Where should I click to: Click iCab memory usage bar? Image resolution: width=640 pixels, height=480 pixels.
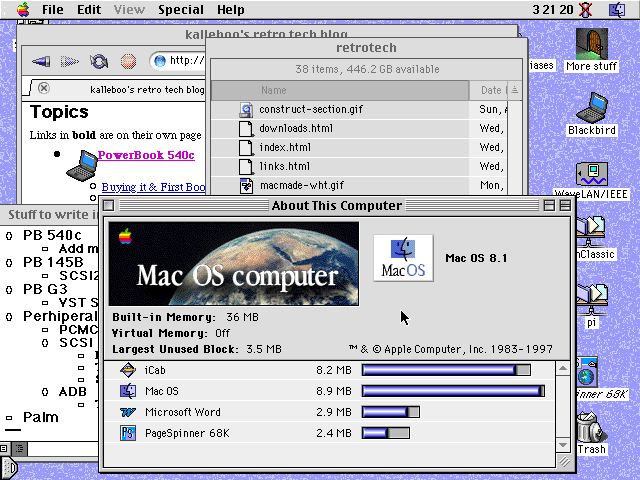pyautogui.click(x=446, y=370)
